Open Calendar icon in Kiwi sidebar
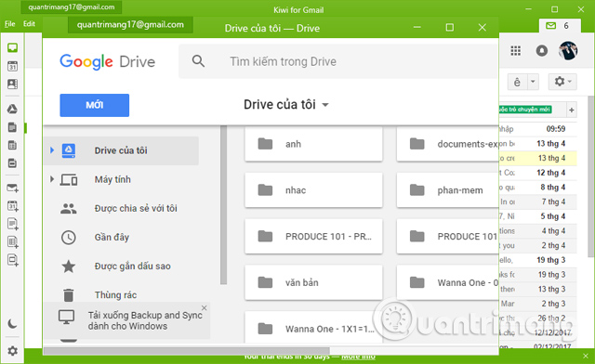Image resolution: width=595 pixels, height=364 pixels. [x=12, y=66]
